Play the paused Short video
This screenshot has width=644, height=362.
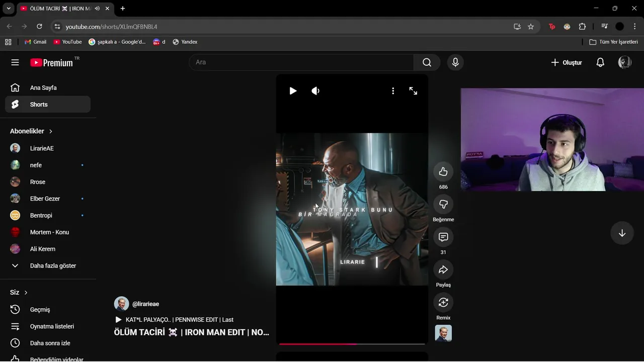tap(293, 91)
